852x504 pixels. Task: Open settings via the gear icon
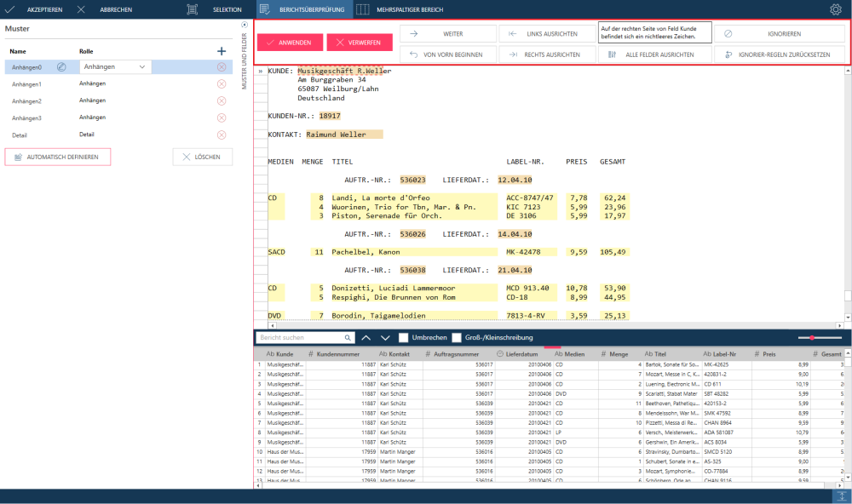point(836,9)
